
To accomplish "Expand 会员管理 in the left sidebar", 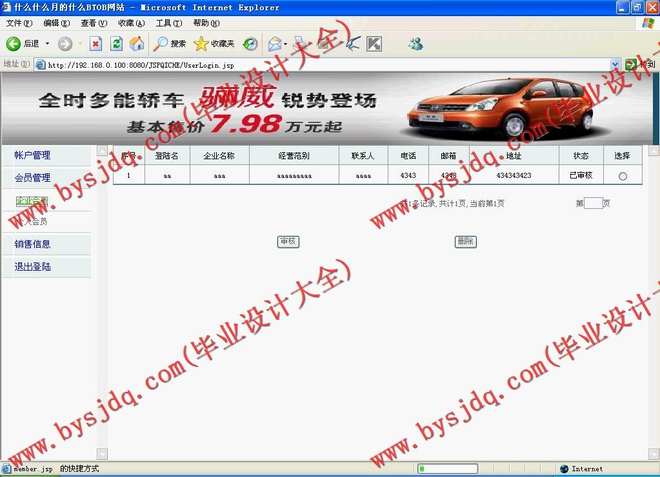I will 32,178.
